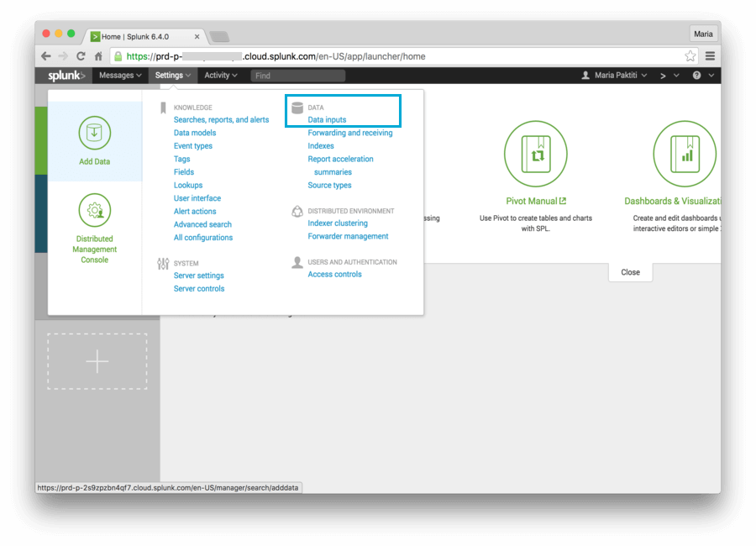756x546 pixels.
Task: Open the Add Data icon
Action: tap(94, 133)
